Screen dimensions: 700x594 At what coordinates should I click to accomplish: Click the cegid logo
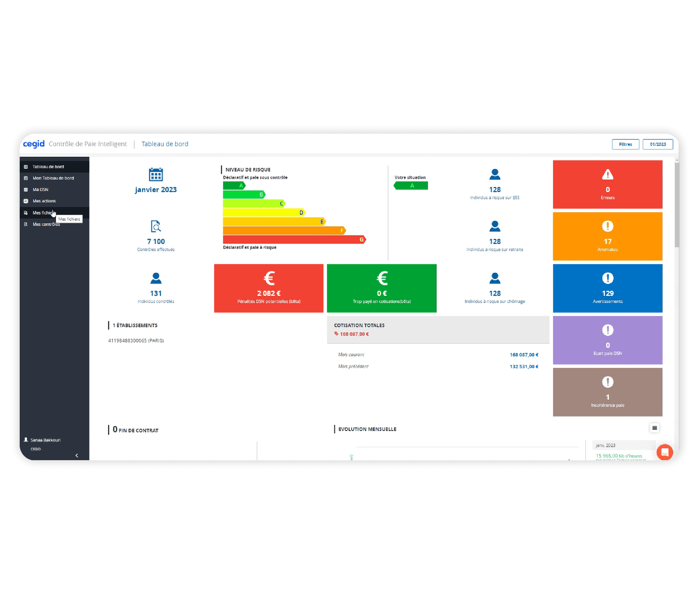[34, 144]
